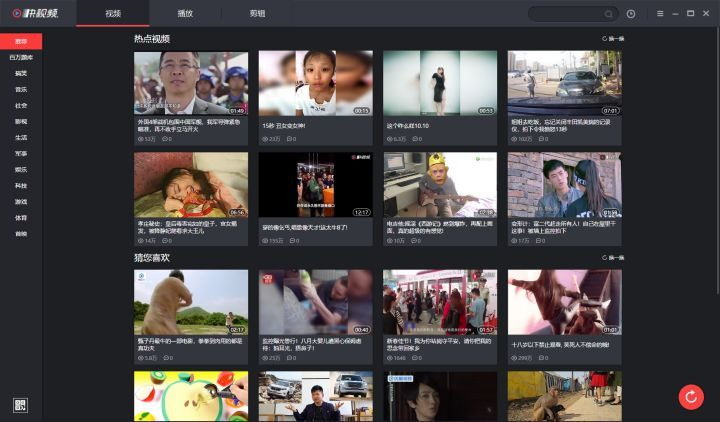Open the brick wall couple video thumbnail
Image resolution: width=720 pixels, height=422 pixels.
pos(564,185)
